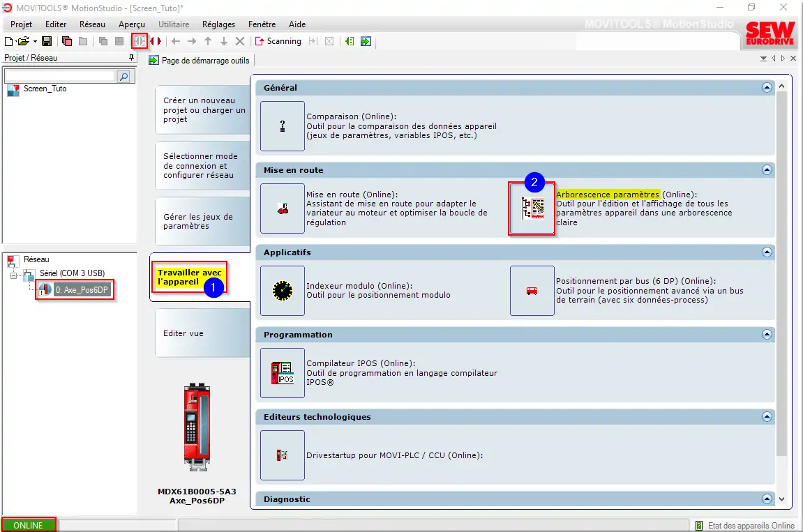This screenshot has width=803, height=532.
Task: Select Sériel (COM 3 USB) tree item
Action: pyautogui.click(x=73, y=273)
